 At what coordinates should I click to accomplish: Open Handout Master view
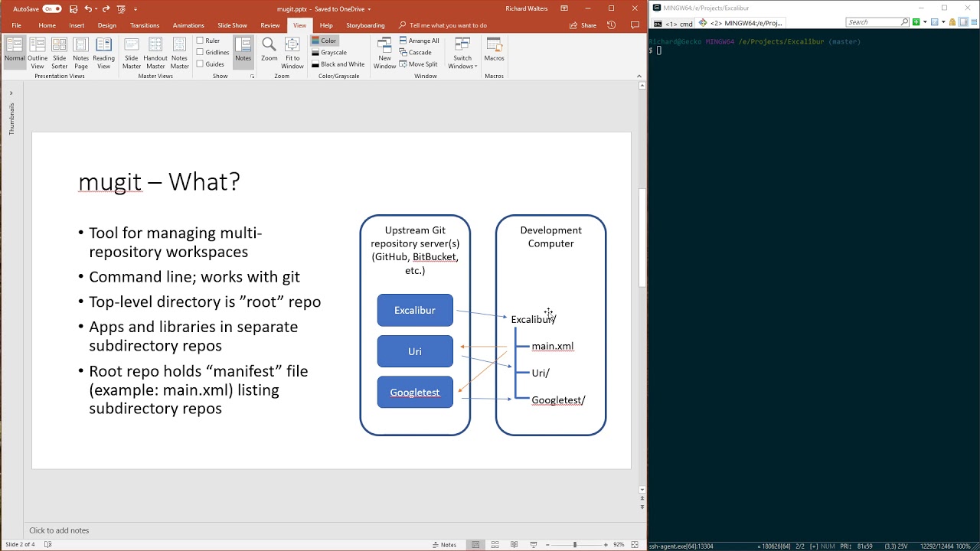coord(155,52)
